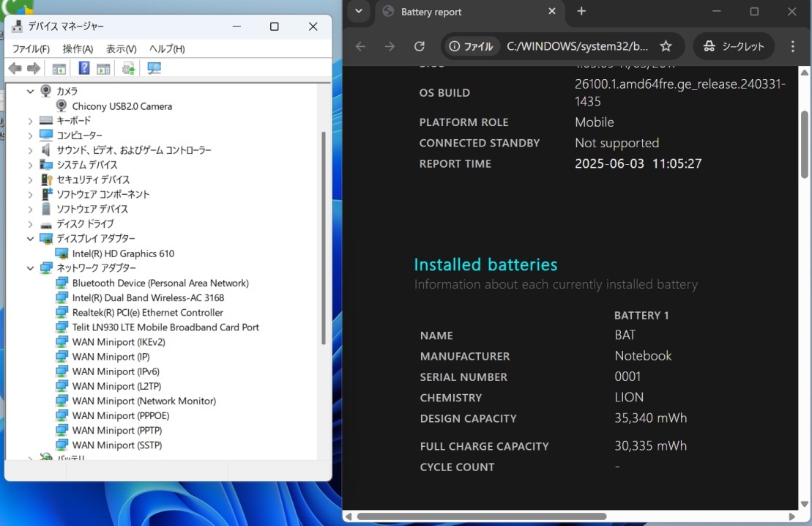The image size is (812, 526).
Task: Click the design capacity value 35,340 mWh
Action: point(650,418)
